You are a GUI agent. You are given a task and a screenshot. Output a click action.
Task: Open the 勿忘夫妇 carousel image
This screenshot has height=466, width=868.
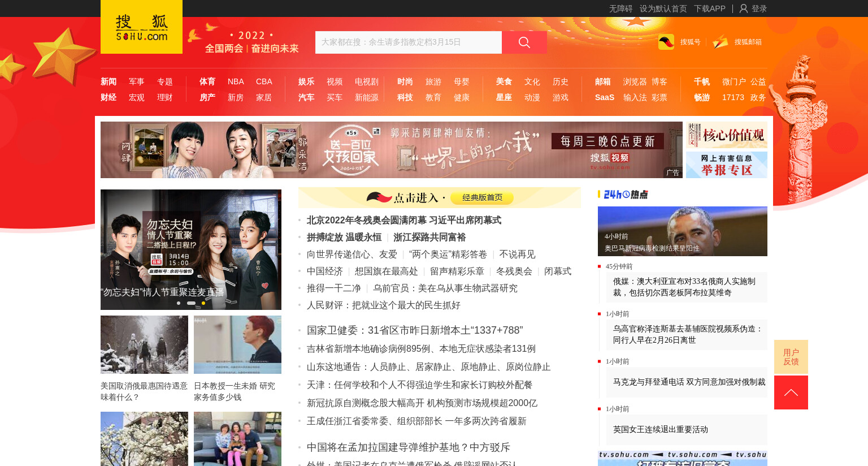click(x=191, y=249)
